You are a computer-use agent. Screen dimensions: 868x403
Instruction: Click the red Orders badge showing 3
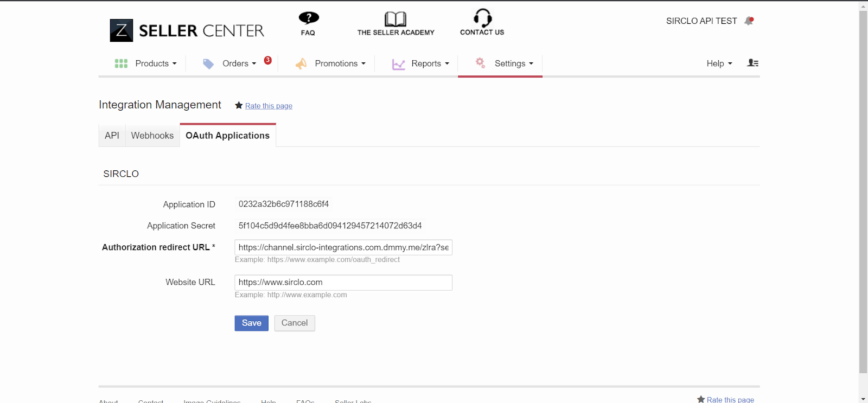coord(268,60)
